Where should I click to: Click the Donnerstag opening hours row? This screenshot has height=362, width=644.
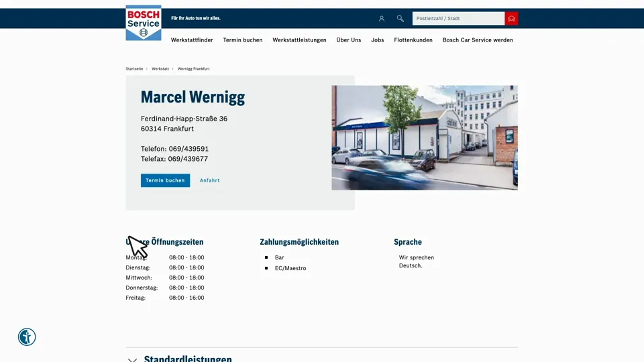[165, 288]
